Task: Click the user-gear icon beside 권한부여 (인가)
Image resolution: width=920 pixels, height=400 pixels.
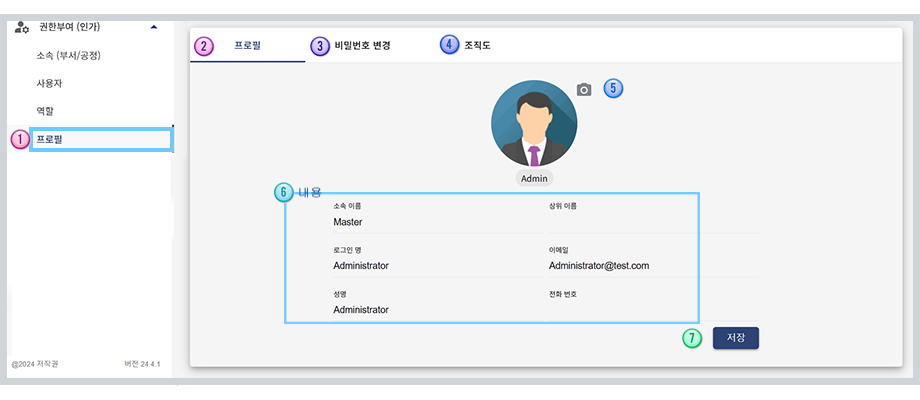Action: coord(22,27)
